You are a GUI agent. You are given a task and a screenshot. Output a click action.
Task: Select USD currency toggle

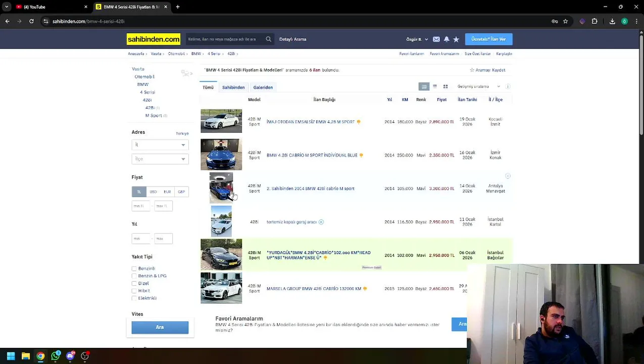153,192
